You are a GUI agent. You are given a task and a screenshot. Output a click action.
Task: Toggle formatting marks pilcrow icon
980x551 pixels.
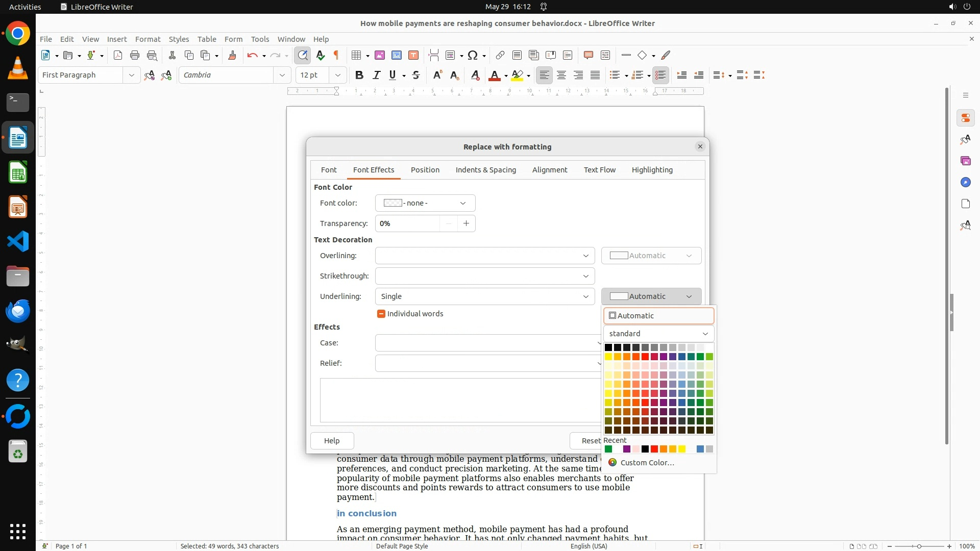336,55
